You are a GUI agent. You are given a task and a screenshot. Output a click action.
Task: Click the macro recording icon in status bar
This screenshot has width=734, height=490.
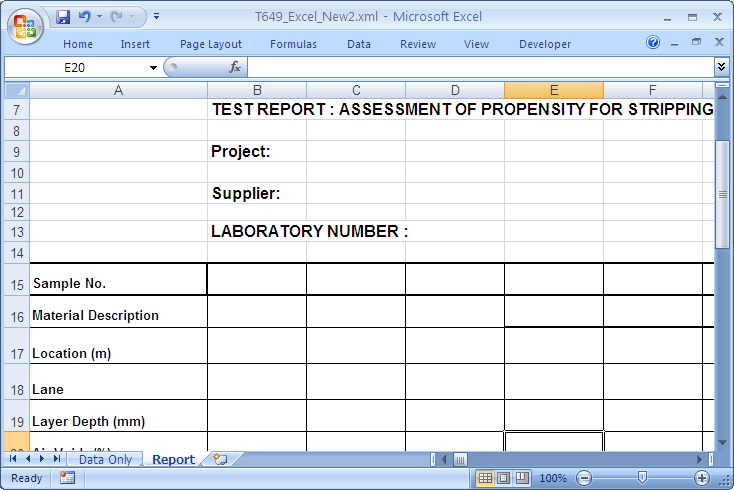pyautogui.click(x=67, y=478)
